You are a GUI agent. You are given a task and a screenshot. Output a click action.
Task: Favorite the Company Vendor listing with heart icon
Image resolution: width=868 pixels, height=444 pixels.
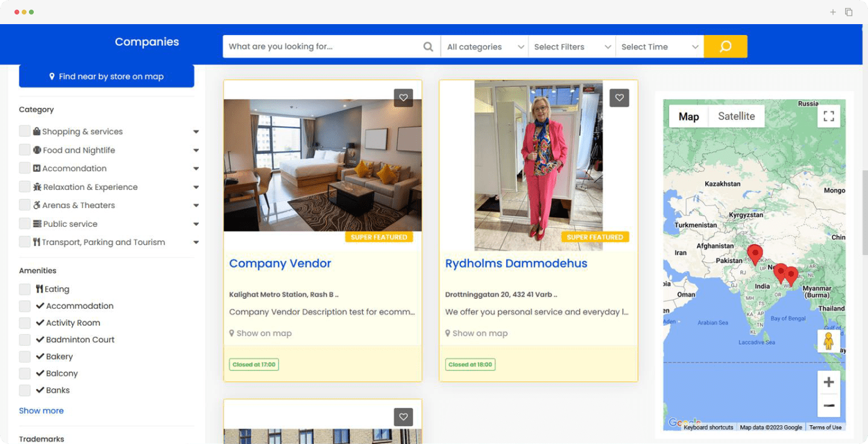[x=403, y=98]
